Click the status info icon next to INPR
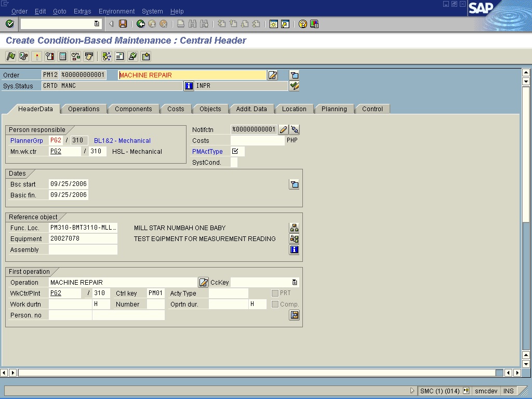This screenshot has width=532, height=399. point(189,86)
